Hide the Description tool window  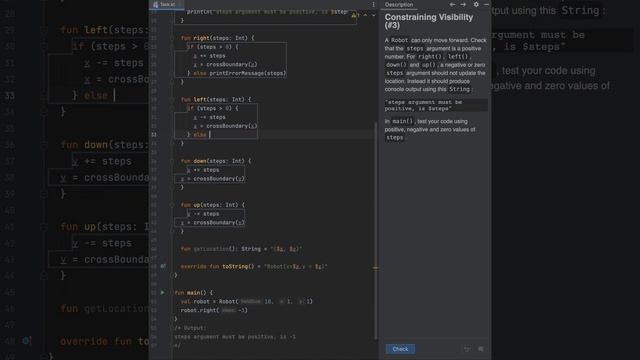point(486,4)
